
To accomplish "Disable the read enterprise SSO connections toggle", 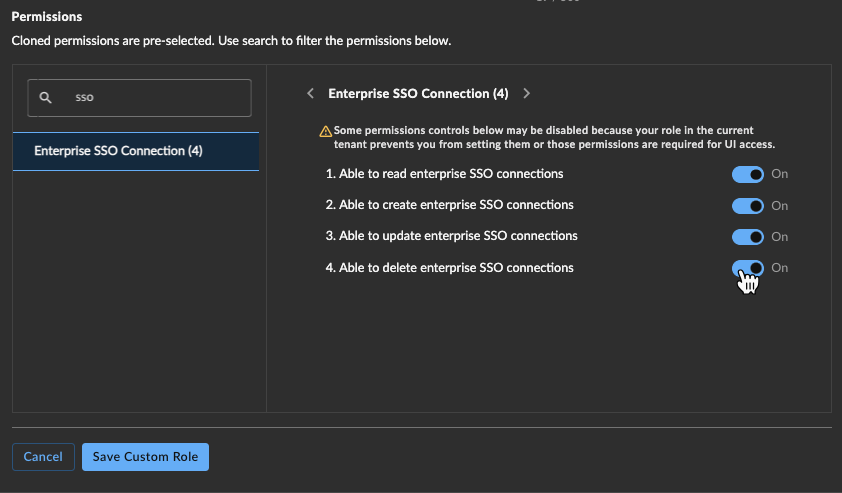I will click(747, 175).
